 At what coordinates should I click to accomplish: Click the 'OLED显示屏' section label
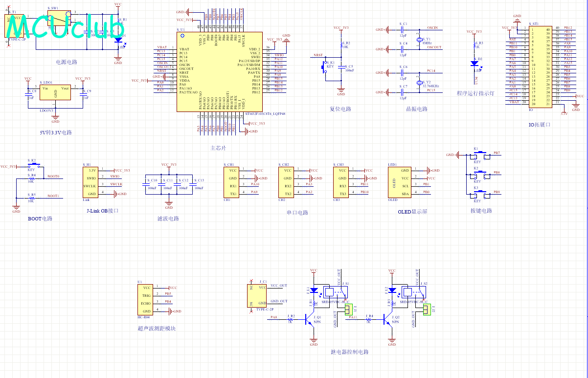(412, 212)
